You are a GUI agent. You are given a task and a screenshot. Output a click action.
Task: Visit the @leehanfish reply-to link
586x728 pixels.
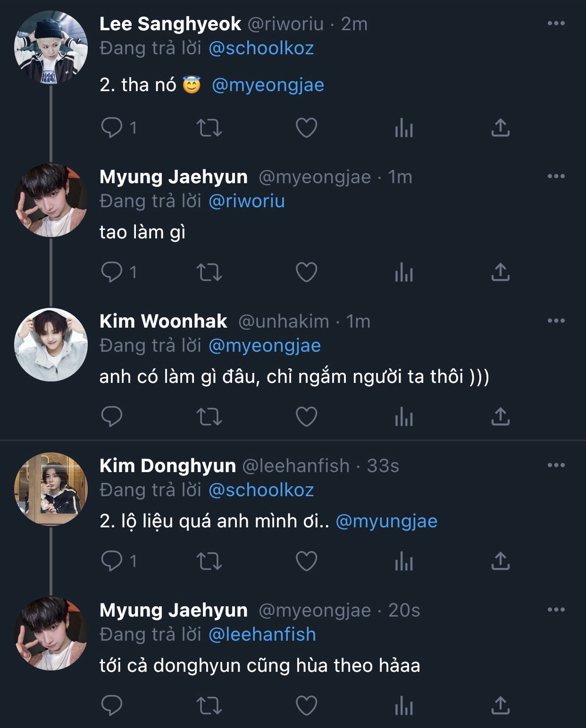[x=262, y=635]
